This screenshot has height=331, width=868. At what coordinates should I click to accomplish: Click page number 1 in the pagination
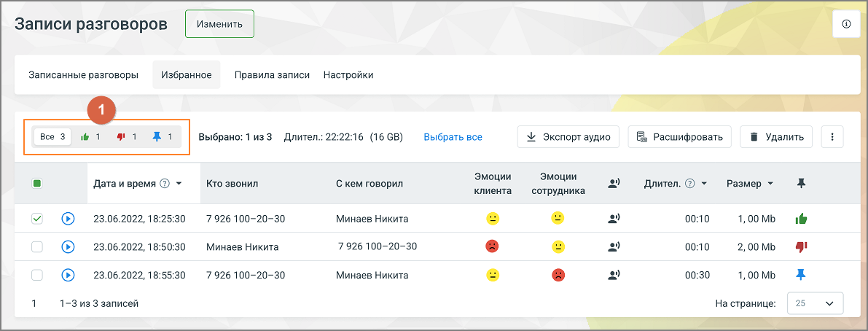click(x=34, y=303)
